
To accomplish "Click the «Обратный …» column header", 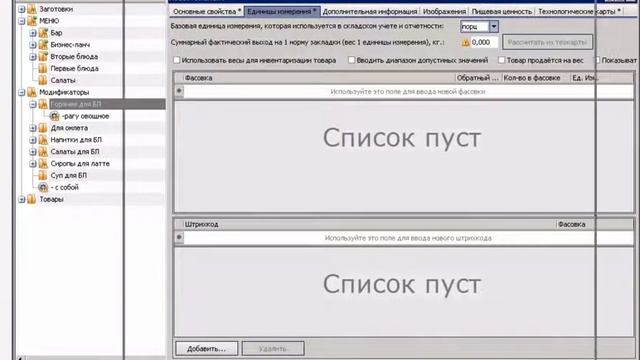I will click(x=478, y=78).
